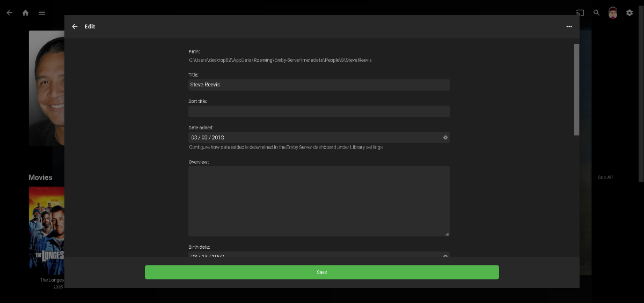Screen dimensions: 644x303
Task: Click 'See All' link for Movies
Action: click(x=605, y=178)
